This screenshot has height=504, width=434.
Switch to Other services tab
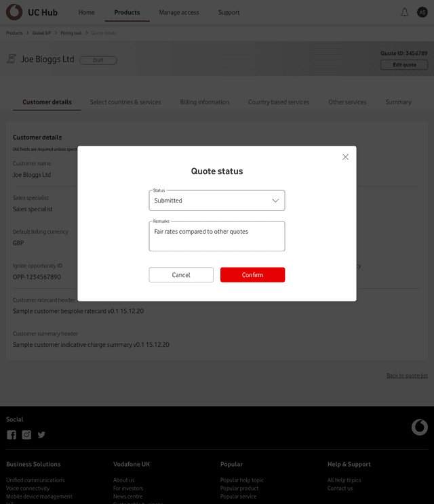pos(347,102)
